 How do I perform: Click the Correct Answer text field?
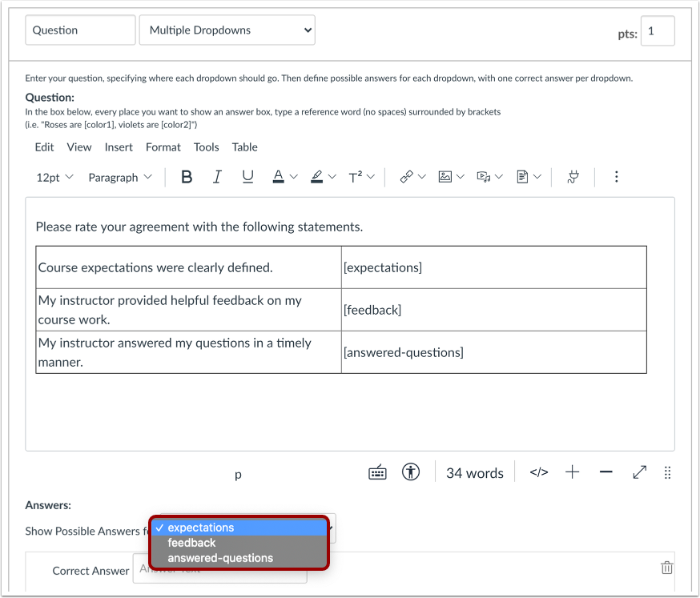219,568
